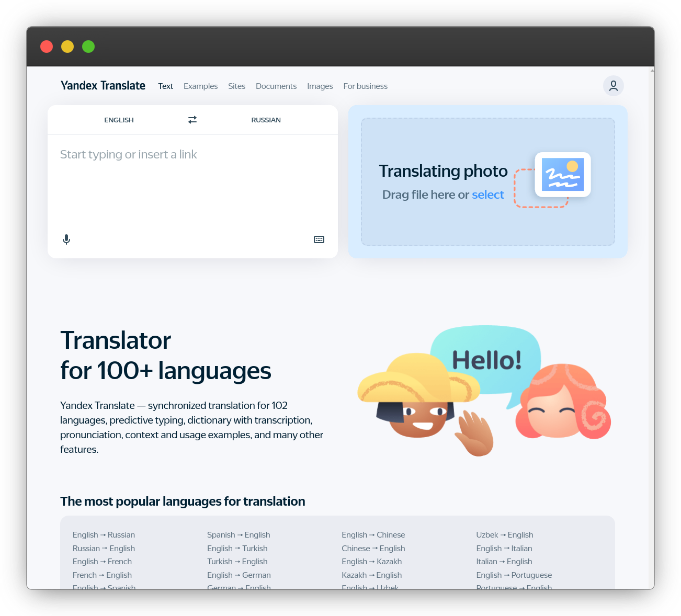
Task: Click the Translating photo drop zone
Action: pyautogui.click(x=487, y=181)
